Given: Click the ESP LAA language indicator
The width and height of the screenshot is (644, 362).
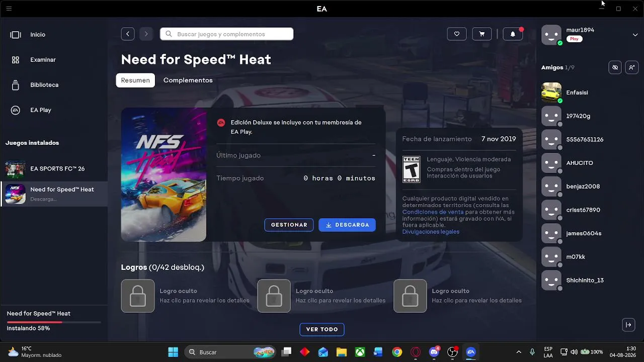Looking at the screenshot, I should [548, 352].
